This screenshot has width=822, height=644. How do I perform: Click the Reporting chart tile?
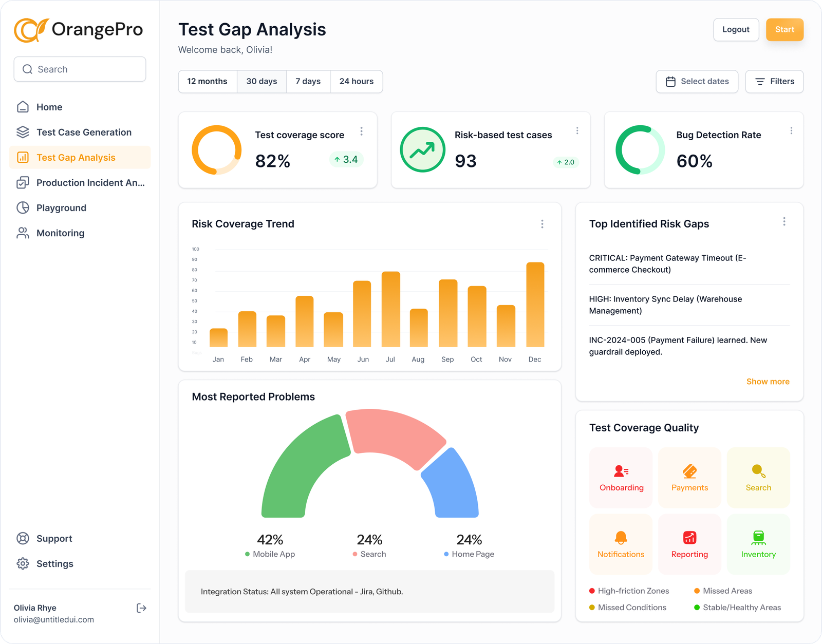689,544
